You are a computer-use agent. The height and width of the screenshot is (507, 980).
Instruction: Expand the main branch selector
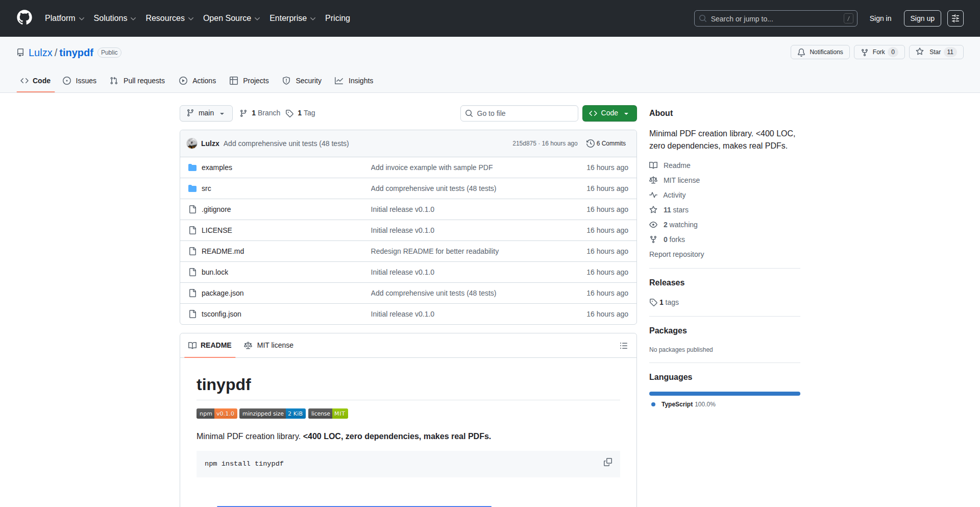click(206, 113)
